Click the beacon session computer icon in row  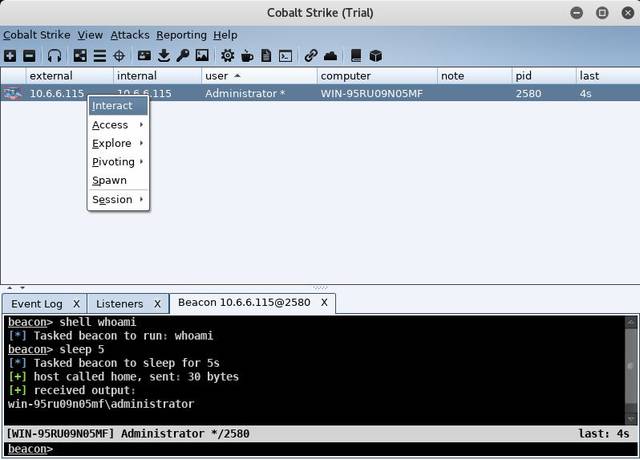click(x=13, y=93)
